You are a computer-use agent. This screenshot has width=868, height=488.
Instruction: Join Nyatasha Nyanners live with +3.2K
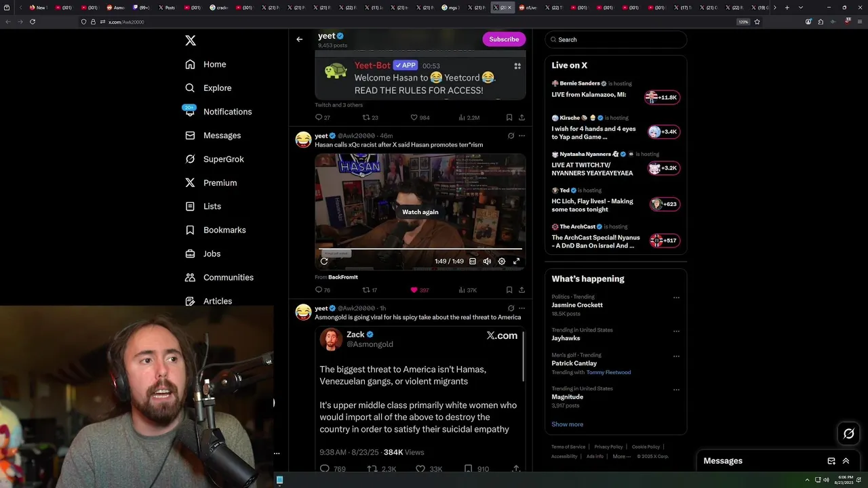(x=663, y=168)
